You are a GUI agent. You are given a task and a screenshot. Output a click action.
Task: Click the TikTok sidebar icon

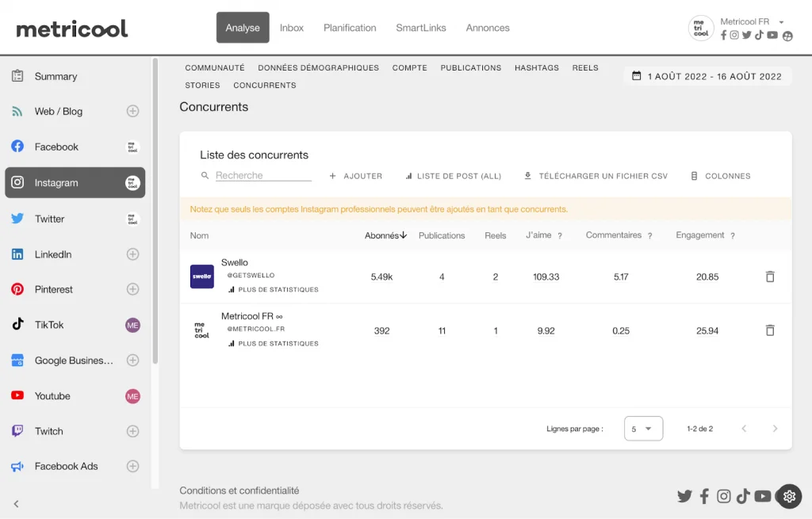[x=17, y=324]
